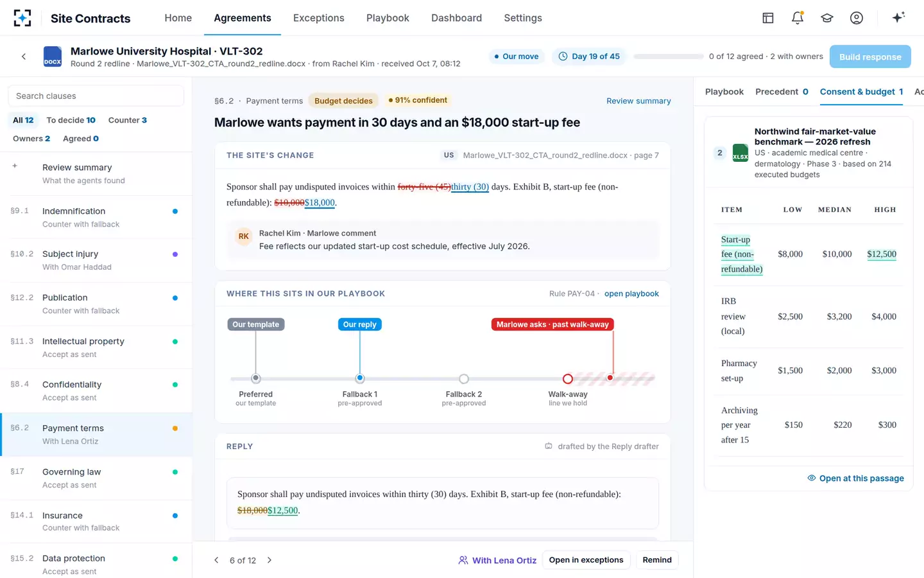Click Start-up fee (non-refundable) benchmark item
This screenshot has width=924, height=578.
(x=742, y=254)
